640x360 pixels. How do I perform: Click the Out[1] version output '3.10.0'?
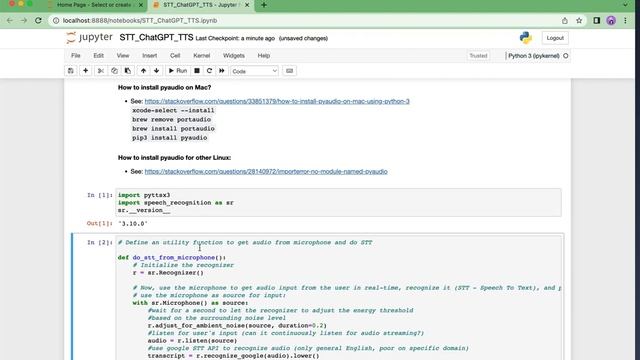point(133,224)
